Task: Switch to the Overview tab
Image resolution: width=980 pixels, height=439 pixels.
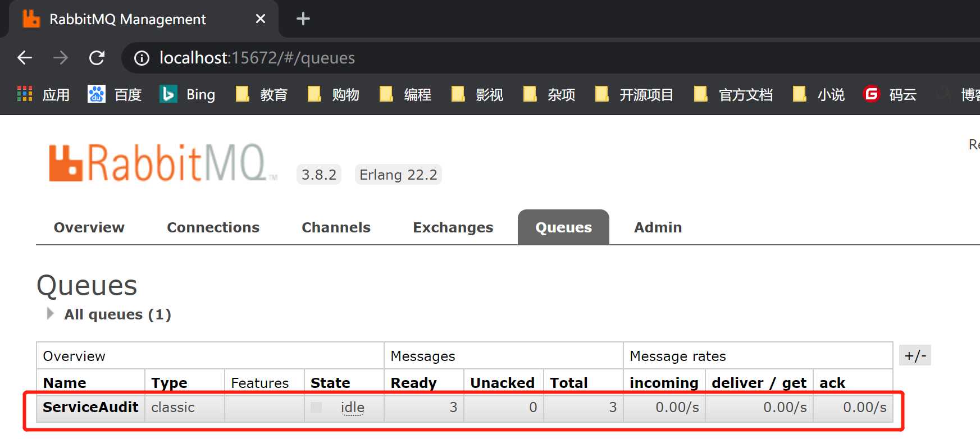Action: tap(89, 227)
